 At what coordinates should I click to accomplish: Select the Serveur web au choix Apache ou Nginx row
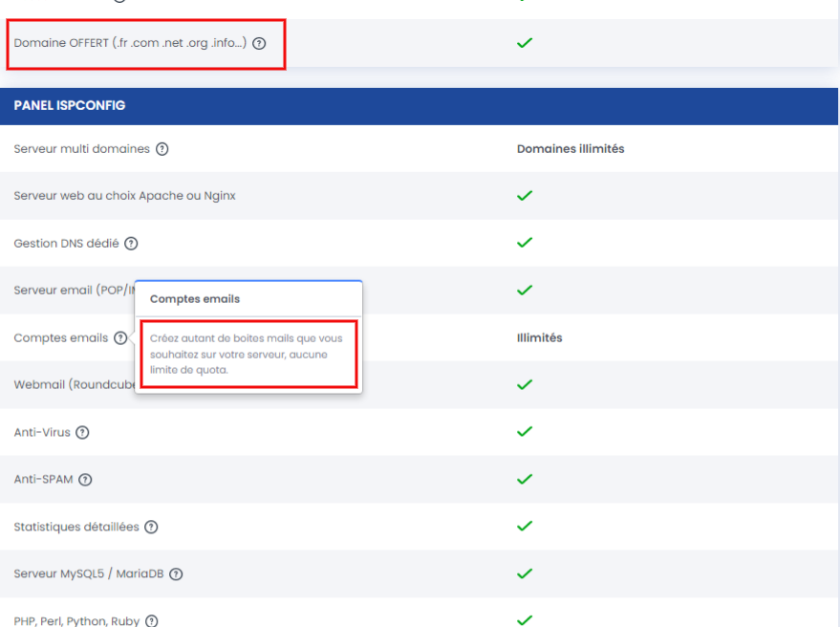pos(124,195)
